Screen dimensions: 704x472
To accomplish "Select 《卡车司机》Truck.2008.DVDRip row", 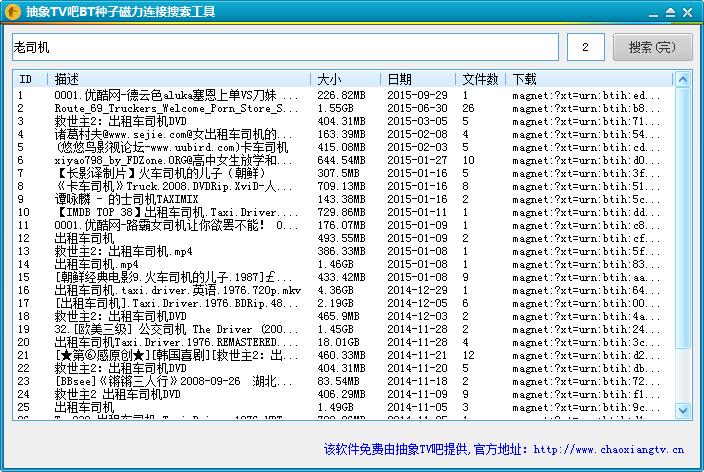I will tap(343, 186).
